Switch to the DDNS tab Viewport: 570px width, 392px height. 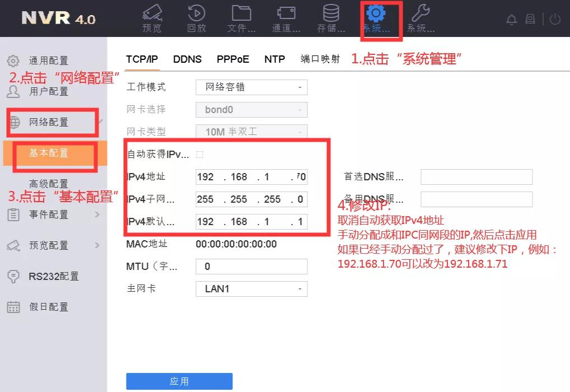pyautogui.click(x=187, y=58)
